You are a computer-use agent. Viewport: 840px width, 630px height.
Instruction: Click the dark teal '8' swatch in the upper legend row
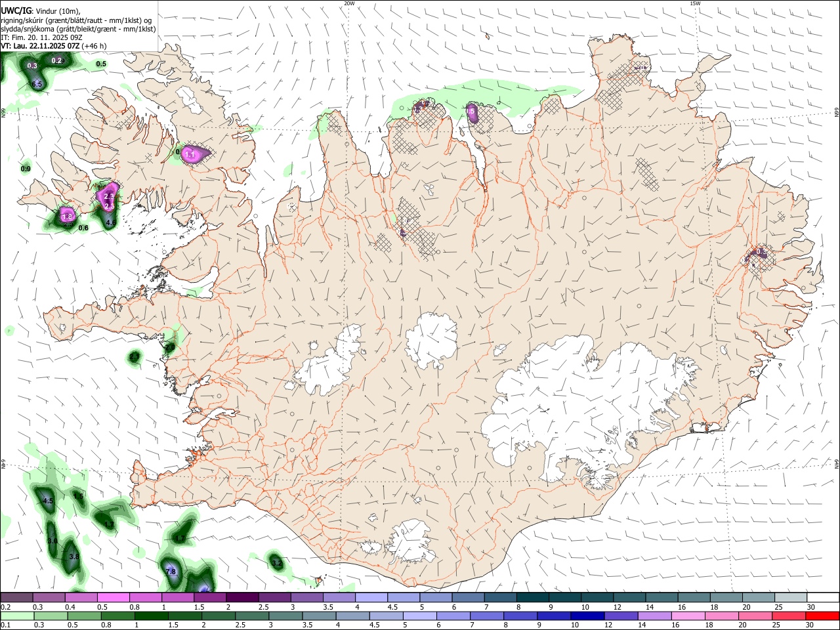(532, 597)
